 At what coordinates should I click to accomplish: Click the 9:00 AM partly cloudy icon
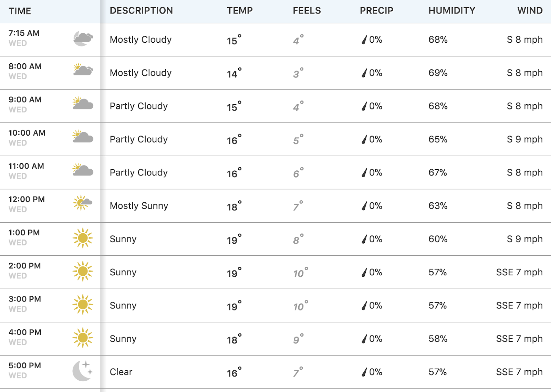83,103
